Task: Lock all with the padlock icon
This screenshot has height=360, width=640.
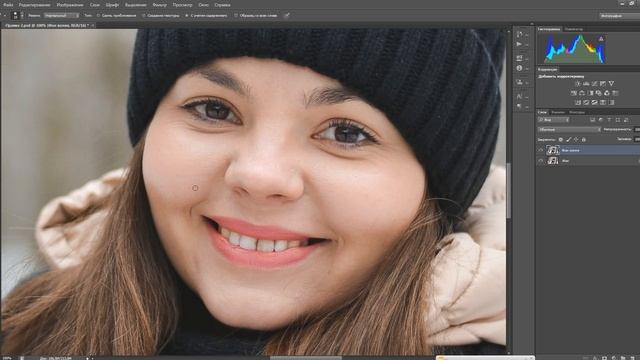Action: point(584,140)
